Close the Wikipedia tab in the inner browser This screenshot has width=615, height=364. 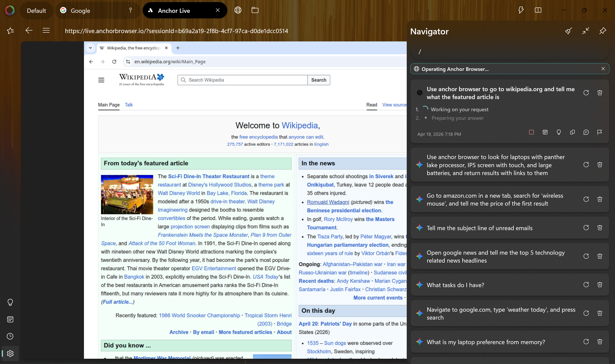pos(166,48)
